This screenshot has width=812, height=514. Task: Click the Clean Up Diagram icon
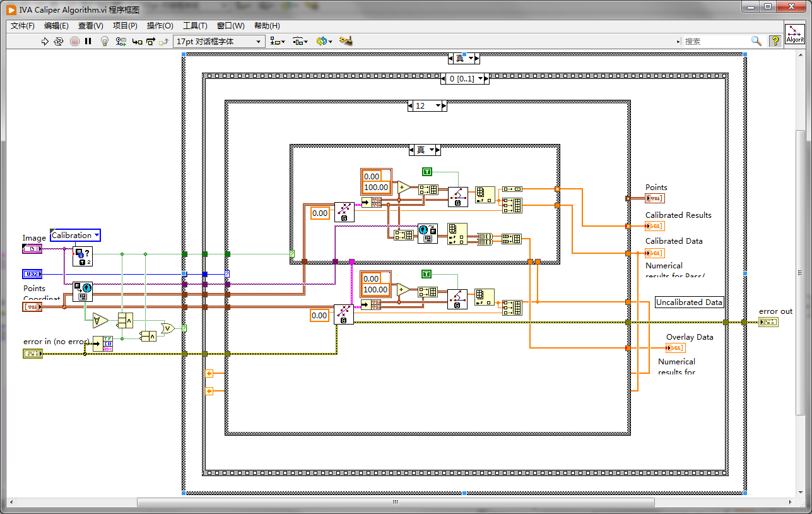click(x=346, y=41)
